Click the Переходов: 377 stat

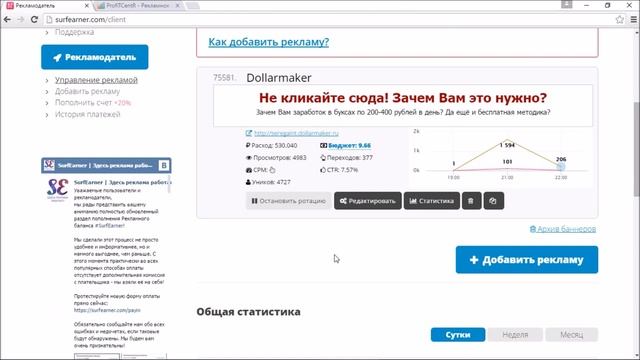[x=347, y=158]
